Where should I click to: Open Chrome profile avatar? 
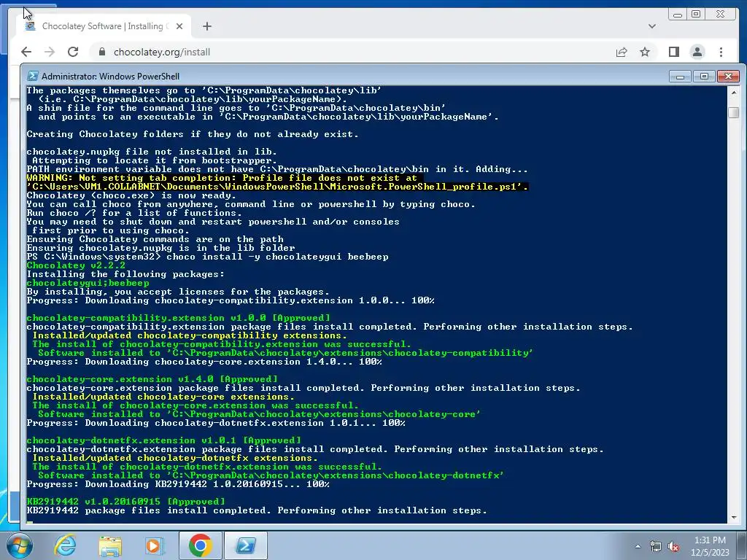tap(697, 52)
